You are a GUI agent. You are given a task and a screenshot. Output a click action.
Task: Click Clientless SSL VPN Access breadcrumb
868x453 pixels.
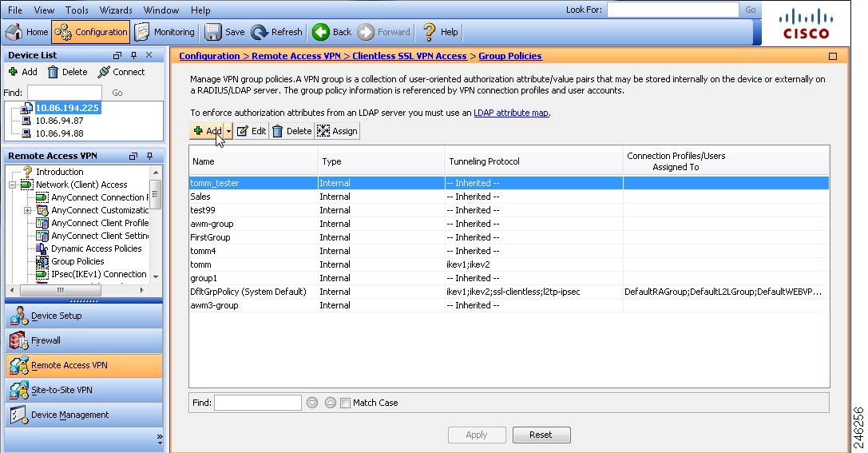click(410, 56)
